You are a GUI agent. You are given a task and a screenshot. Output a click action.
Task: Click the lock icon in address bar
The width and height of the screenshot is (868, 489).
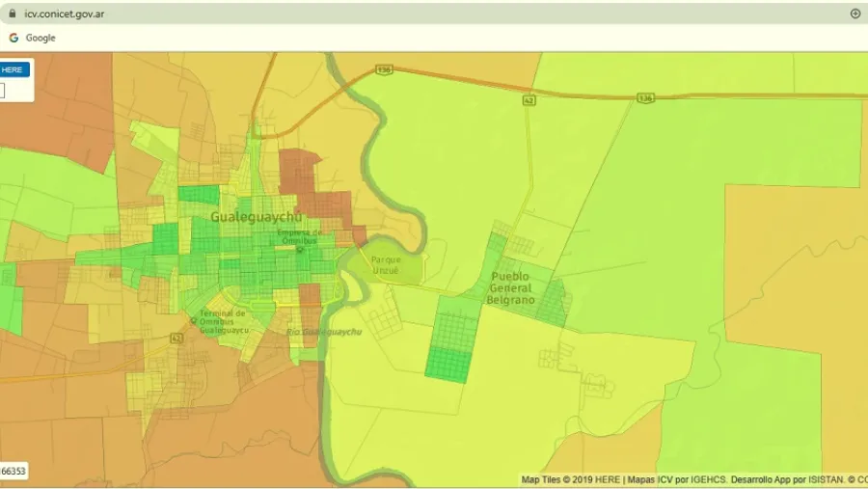[13, 14]
